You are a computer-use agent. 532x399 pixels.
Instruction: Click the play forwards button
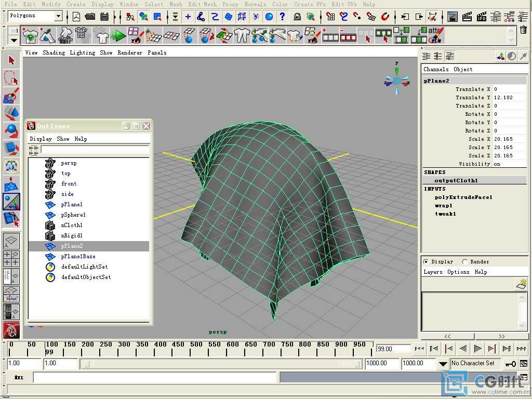coord(477,349)
